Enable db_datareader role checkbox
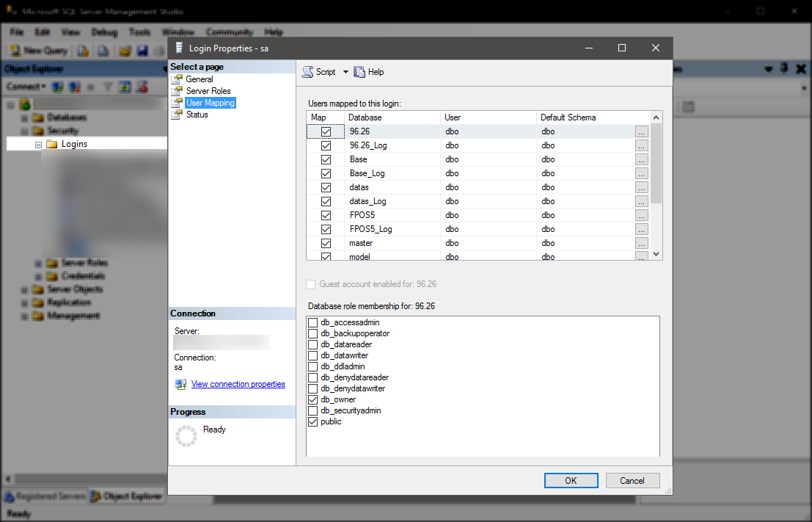This screenshot has width=812, height=522. pos(312,345)
